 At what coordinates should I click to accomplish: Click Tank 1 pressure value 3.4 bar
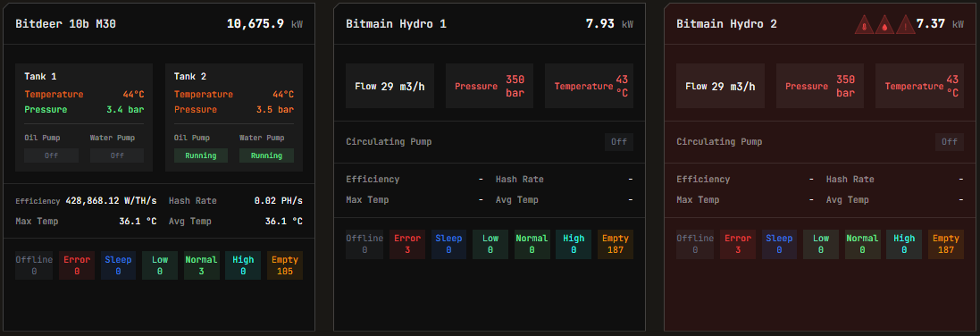tap(126, 110)
